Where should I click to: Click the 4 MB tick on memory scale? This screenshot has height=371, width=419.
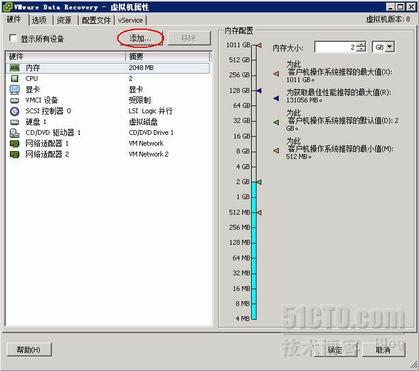253,318
